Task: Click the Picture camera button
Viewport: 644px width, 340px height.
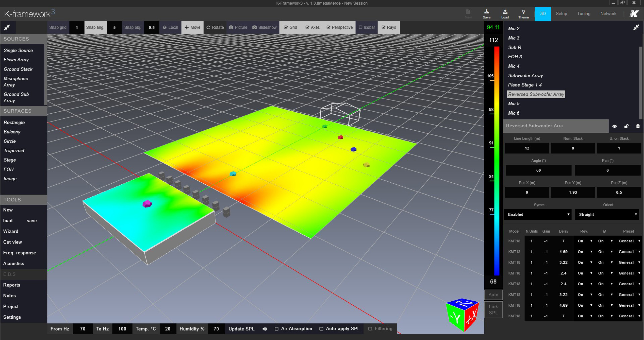Action: click(x=238, y=27)
